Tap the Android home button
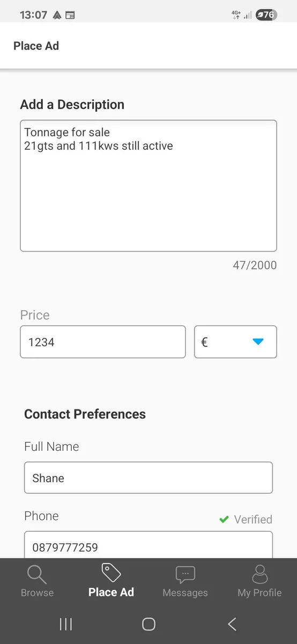The width and height of the screenshot is (297, 644). pyautogui.click(x=148, y=624)
